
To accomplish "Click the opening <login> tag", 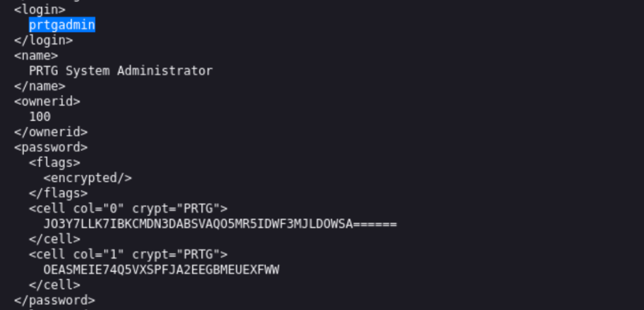I will (40, 9).
